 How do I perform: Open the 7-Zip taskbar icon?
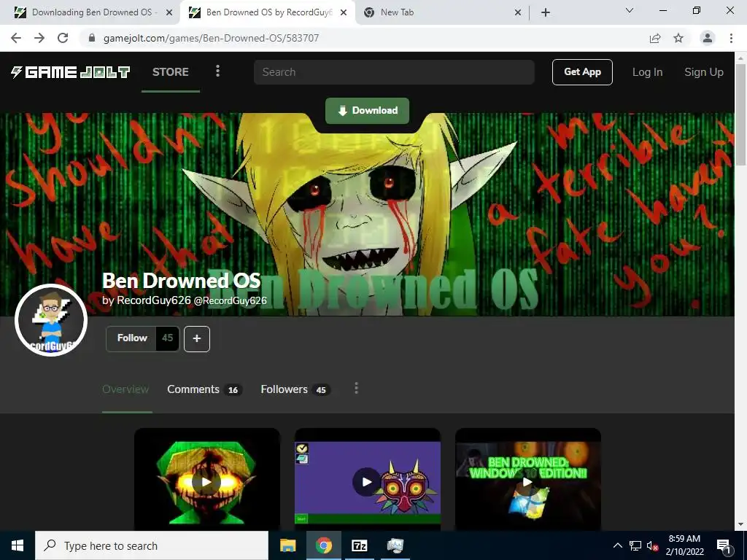point(359,545)
